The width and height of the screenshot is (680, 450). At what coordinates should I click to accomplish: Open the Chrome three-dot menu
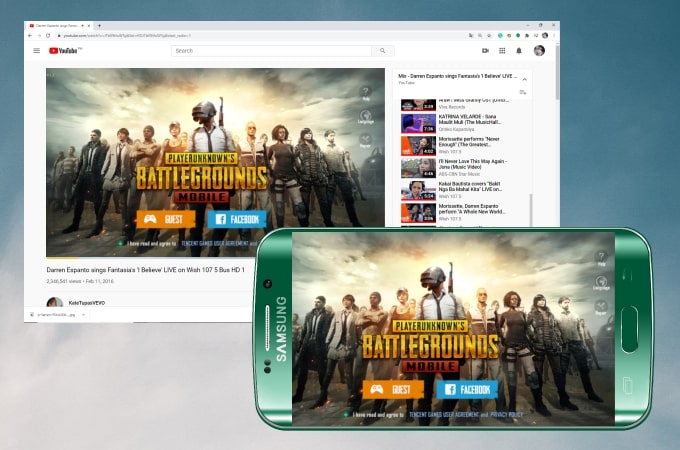(554, 36)
